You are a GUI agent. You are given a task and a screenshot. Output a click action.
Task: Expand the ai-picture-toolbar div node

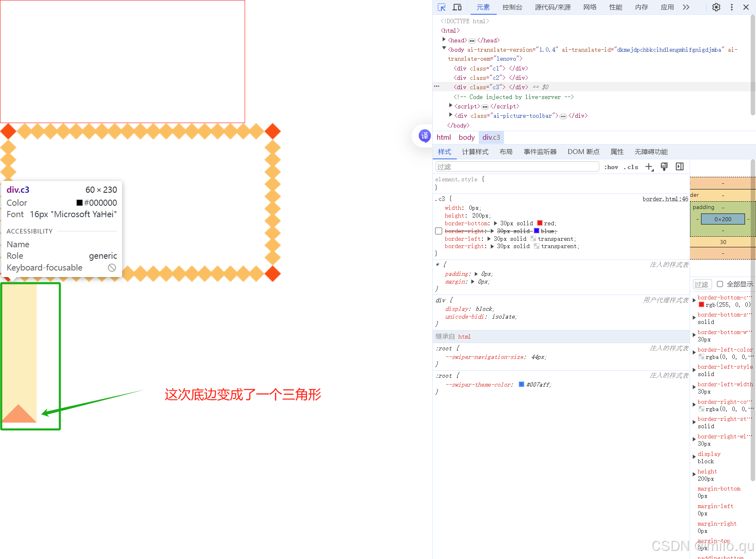(451, 115)
